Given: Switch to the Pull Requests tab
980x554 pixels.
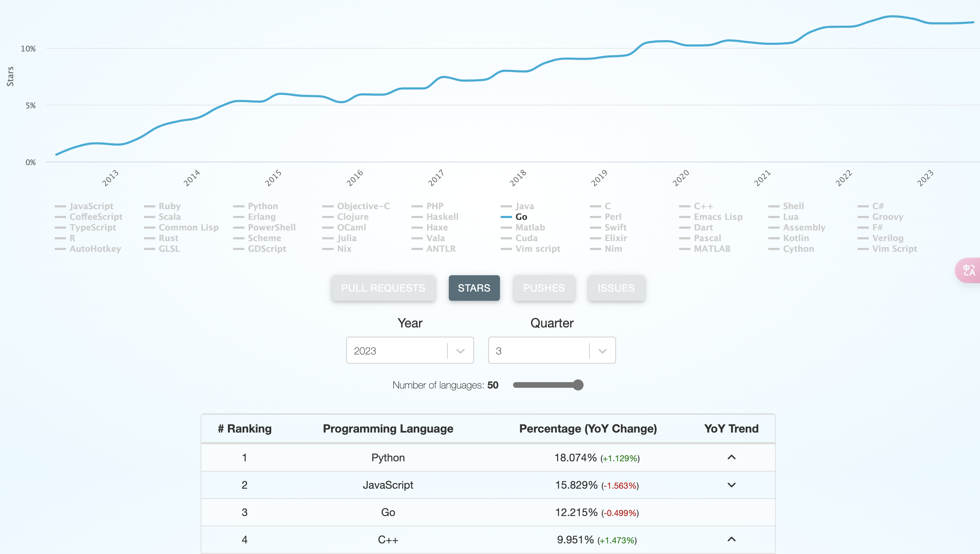Looking at the screenshot, I should (x=383, y=288).
